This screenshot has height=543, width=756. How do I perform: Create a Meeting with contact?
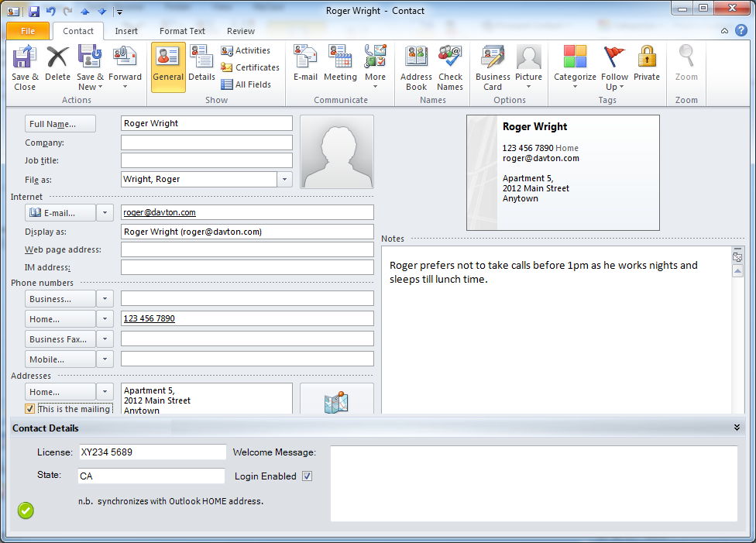coord(340,64)
